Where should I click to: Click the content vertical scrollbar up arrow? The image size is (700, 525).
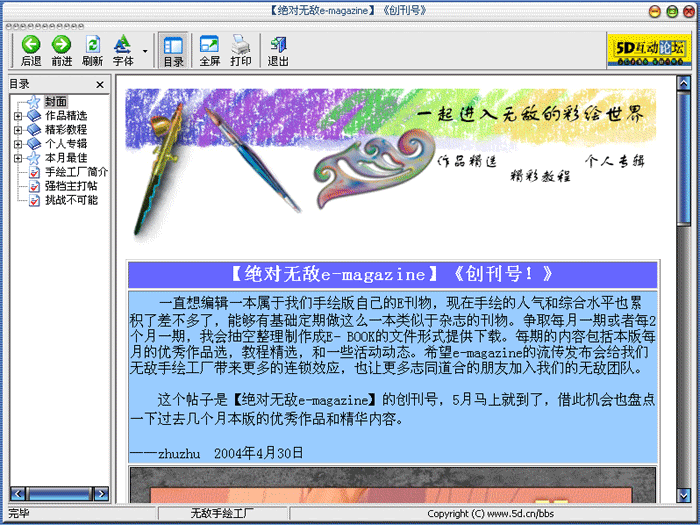(683, 83)
